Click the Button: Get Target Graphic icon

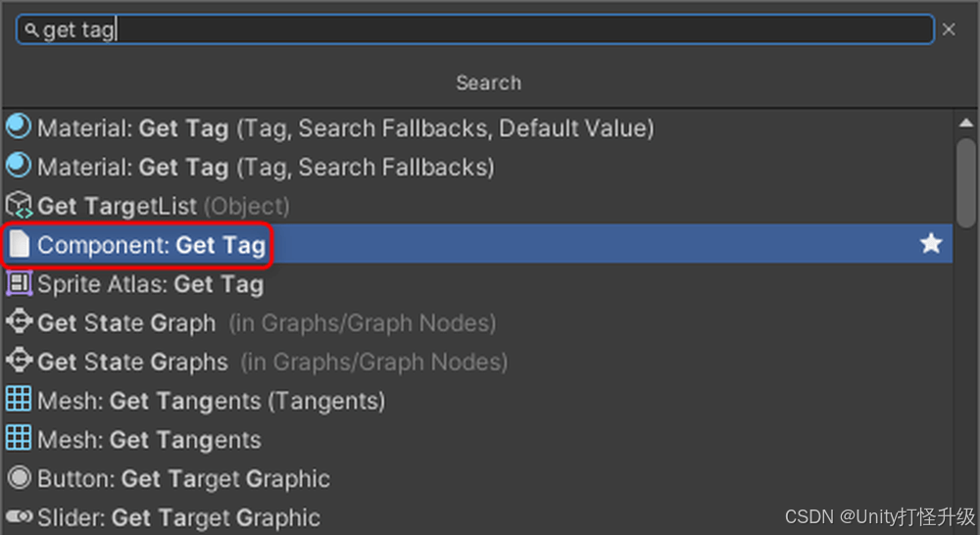pos(19,478)
